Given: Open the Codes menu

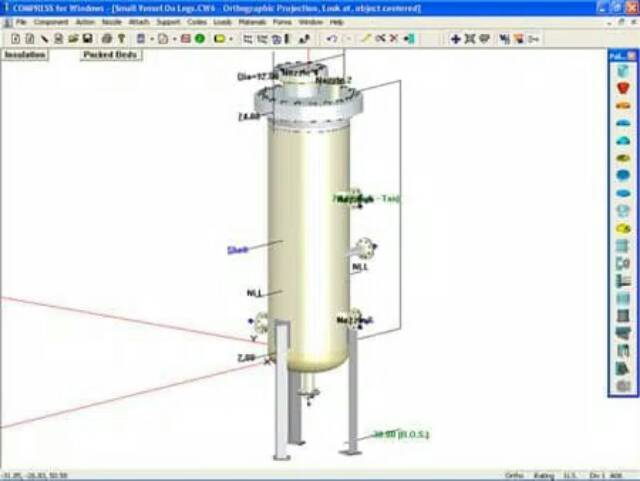Looking at the screenshot, I should [197, 22].
